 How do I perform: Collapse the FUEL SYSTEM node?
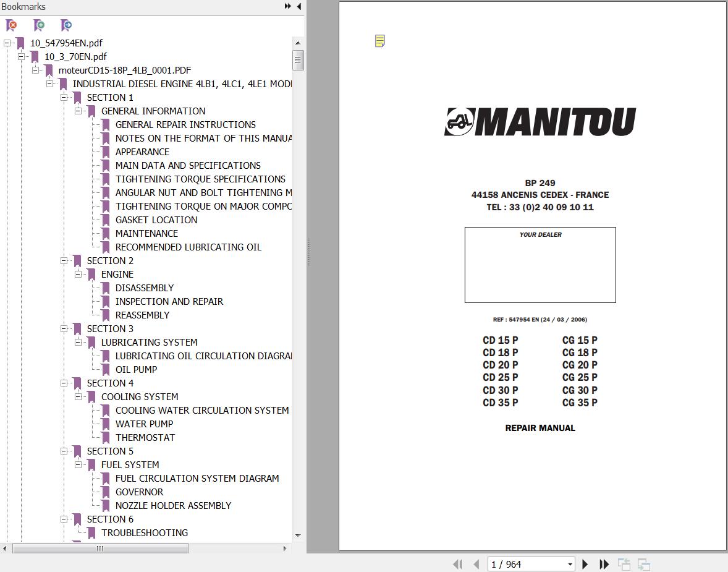78,464
